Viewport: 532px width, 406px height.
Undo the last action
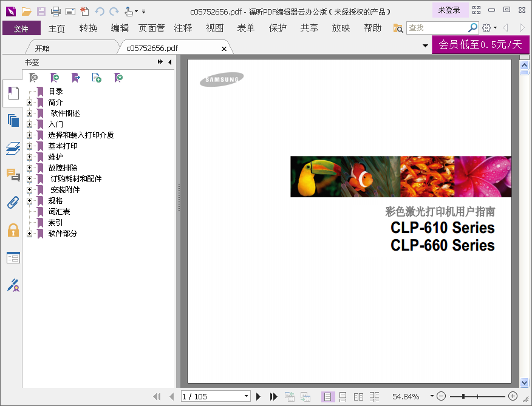click(100, 12)
